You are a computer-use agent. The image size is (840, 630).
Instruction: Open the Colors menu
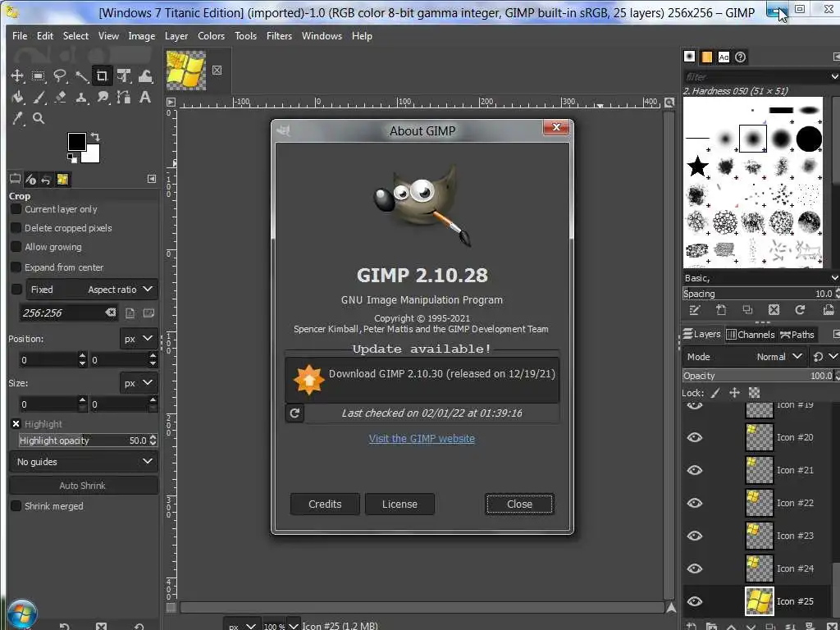(211, 36)
